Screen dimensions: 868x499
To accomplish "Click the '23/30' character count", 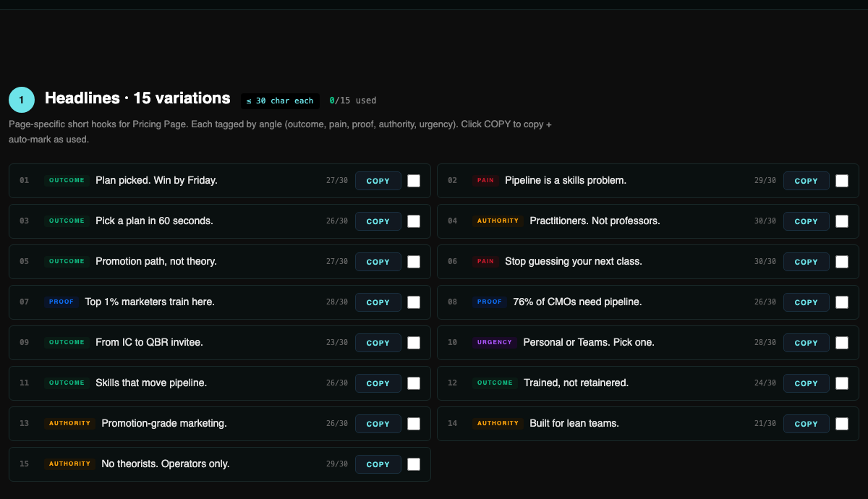I will [x=337, y=343].
